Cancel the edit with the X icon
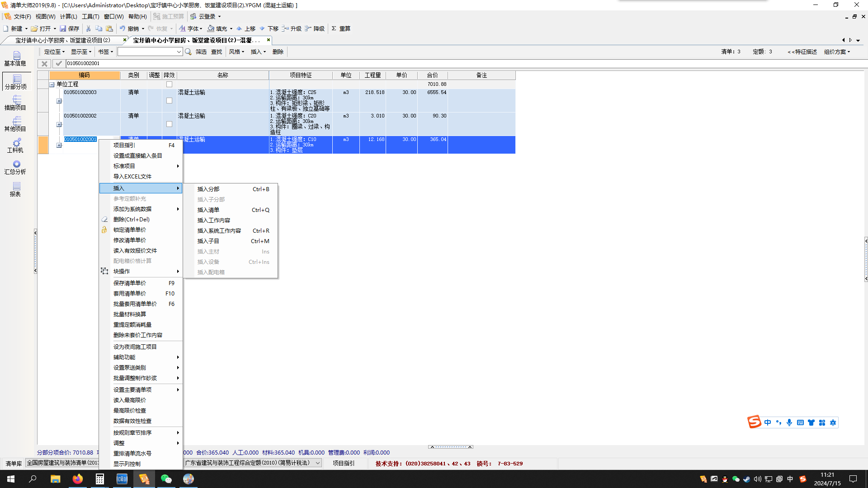Screen dimensions: 868x488 [x=44, y=64]
